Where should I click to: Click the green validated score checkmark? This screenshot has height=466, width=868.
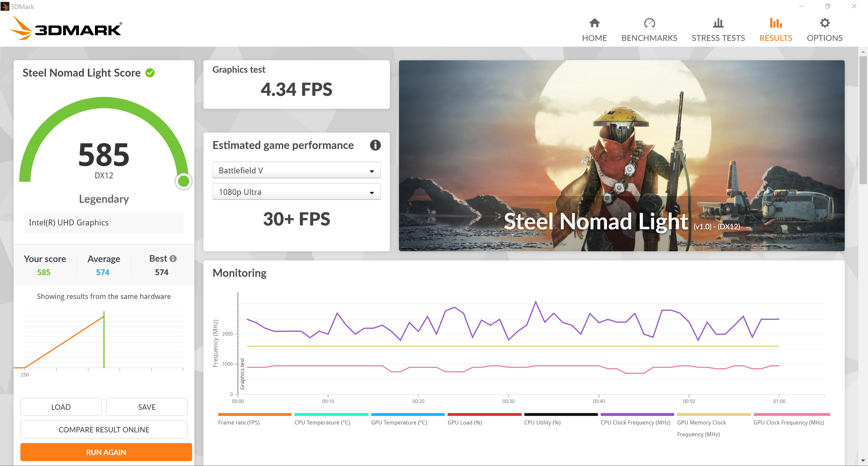click(x=150, y=73)
